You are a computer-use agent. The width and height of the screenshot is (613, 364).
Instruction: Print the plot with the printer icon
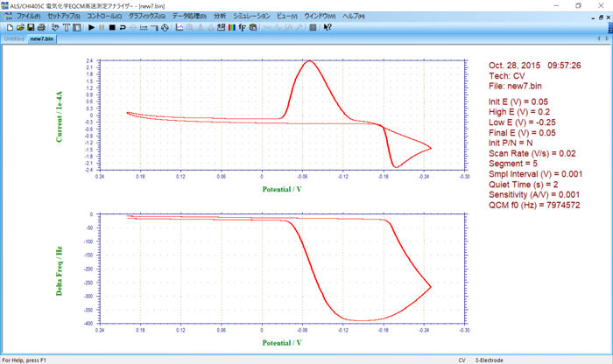pyautogui.click(x=41, y=27)
